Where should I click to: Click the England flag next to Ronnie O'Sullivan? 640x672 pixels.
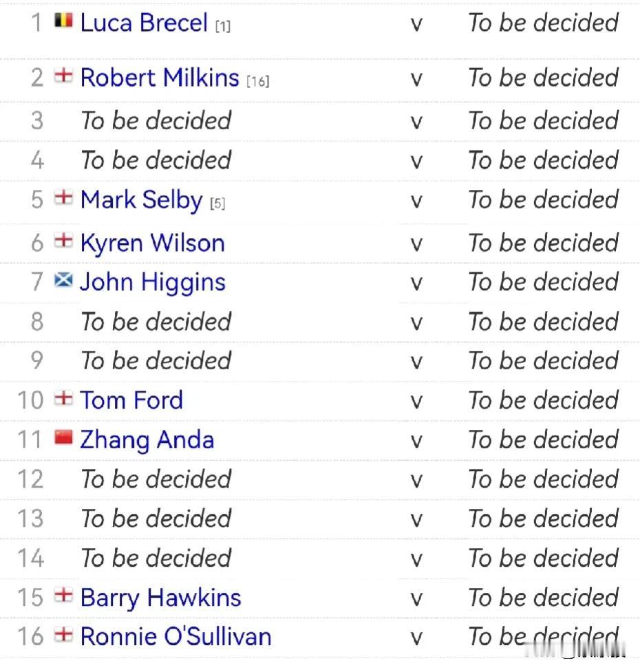click(63, 634)
